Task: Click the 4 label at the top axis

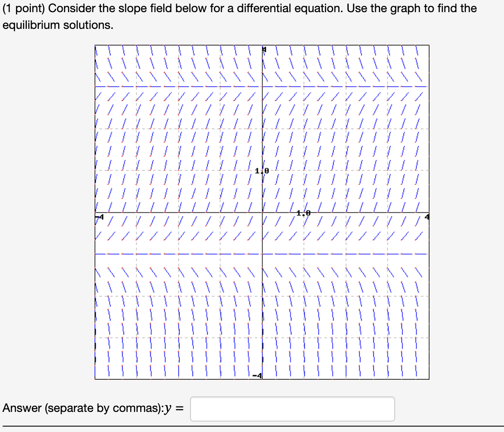Action: click(263, 49)
